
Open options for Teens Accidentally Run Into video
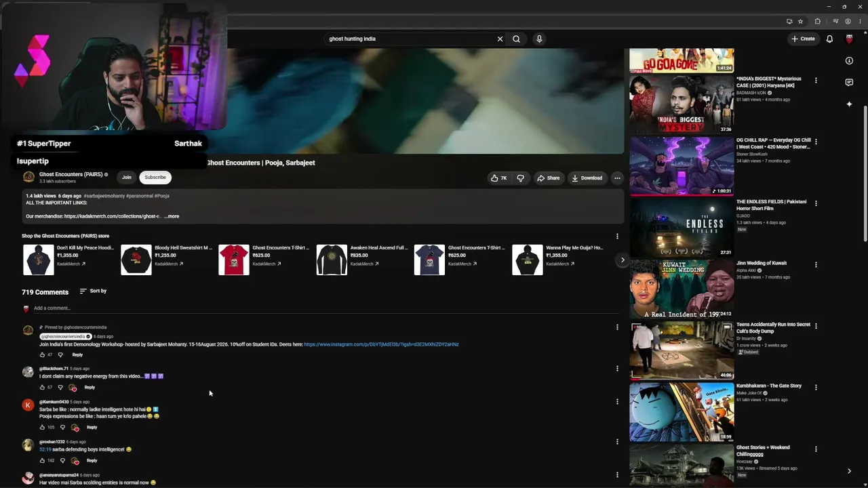coord(816,326)
